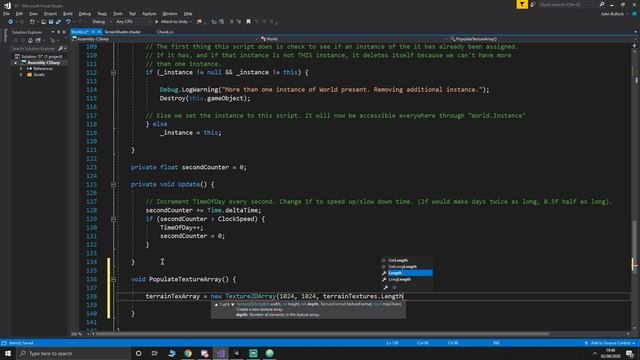Viewport: 640px width, 360px height.
Task: Click the Navigate Backward toolbar button
Action: click(10, 22)
